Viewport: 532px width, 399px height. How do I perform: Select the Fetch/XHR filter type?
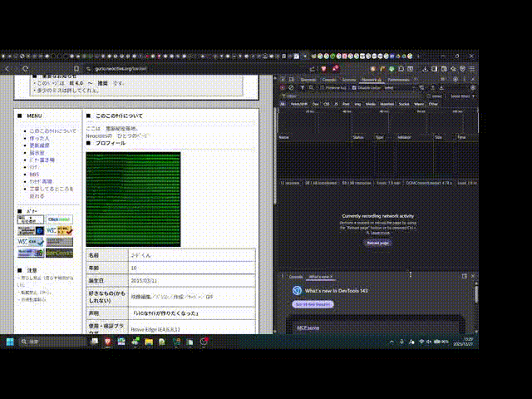[x=296, y=104]
